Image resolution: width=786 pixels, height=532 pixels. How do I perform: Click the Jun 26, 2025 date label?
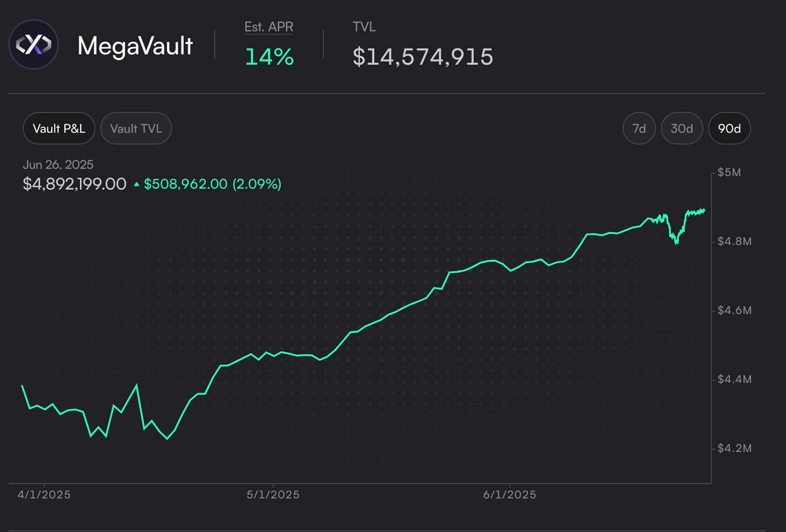pos(58,165)
